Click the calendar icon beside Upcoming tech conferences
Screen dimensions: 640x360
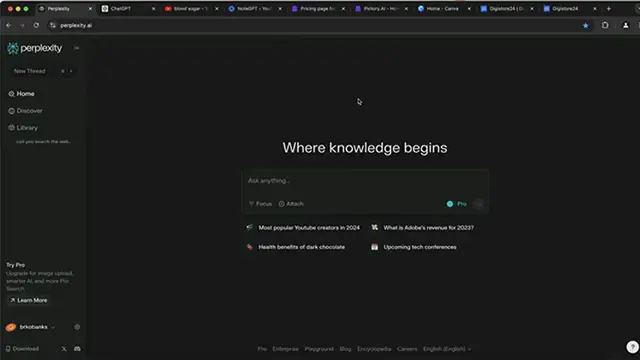click(374, 247)
